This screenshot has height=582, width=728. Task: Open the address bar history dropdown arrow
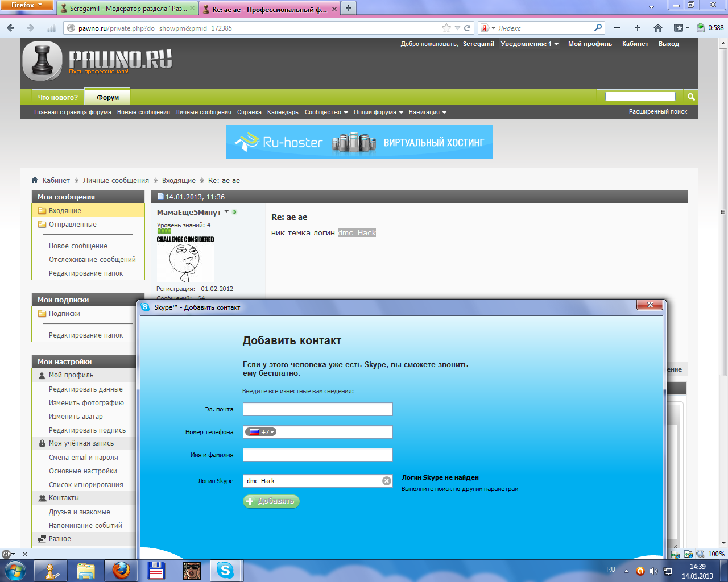(457, 28)
